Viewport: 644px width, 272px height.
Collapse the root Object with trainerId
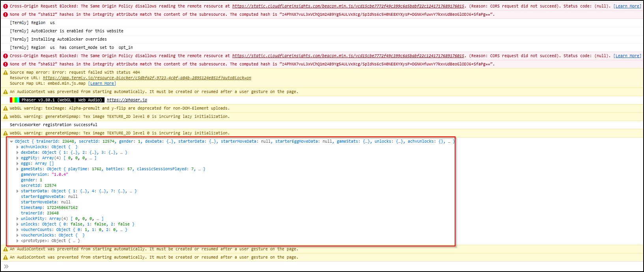(x=11, y=142)
